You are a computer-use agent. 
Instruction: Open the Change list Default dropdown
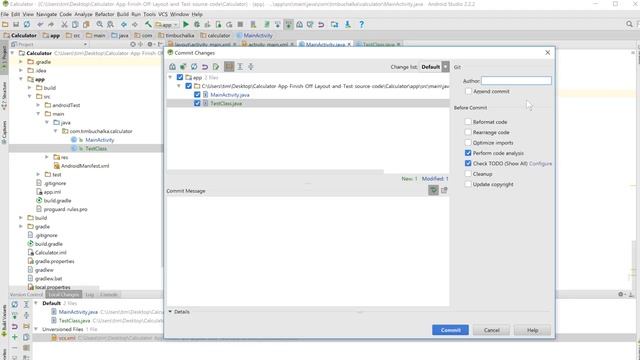pyautogui.click(x=434, y=67)
